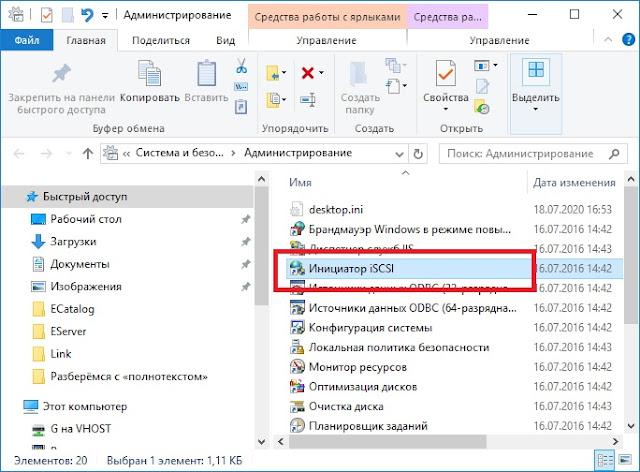
Task: Click the Edit icon in Open group
Action: (482, 86)
